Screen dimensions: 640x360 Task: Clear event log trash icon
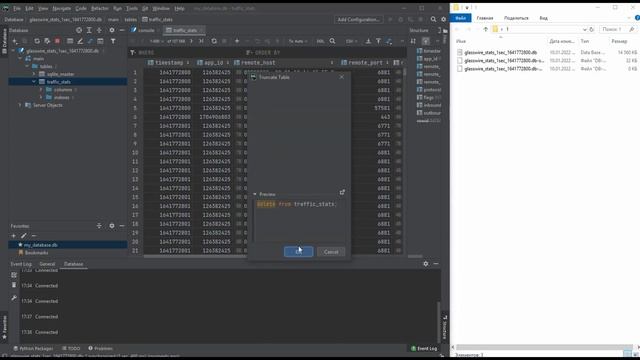(14, 285)
